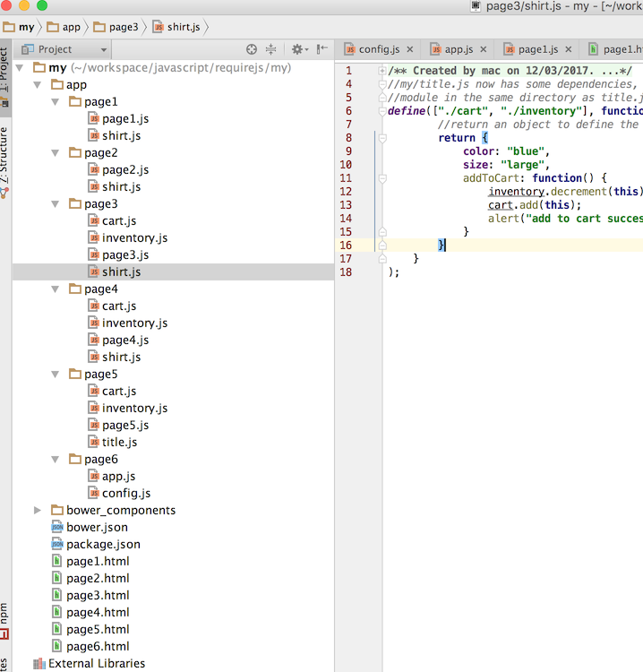Select inventory.js under page5 folder
The height and width of the screenshot is (672, 643).
[x=134, y=408]
